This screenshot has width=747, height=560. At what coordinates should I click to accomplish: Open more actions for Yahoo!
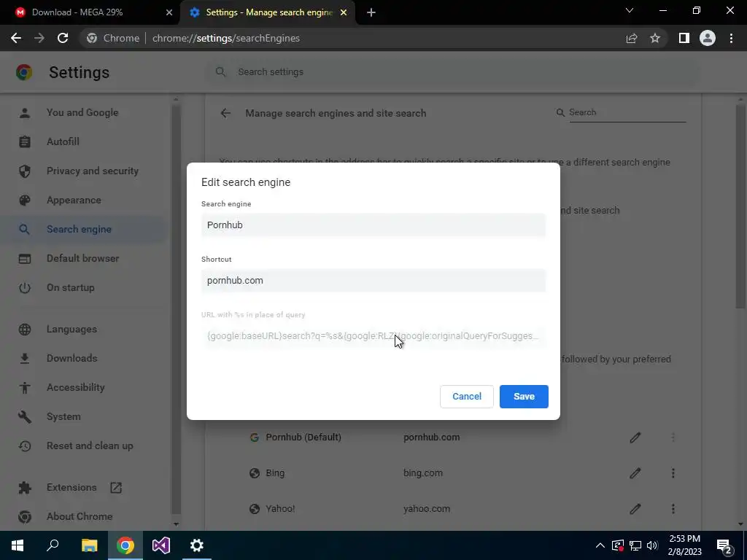coord(673,508)
